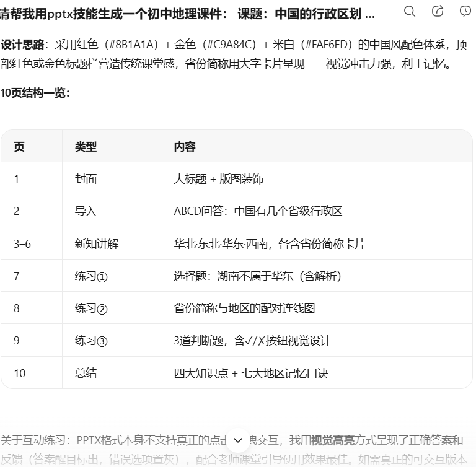The height and width of the screenshot is (467, 476).
Task: Click the 设计思路 bold label
Action: click(x=22, y=45)
